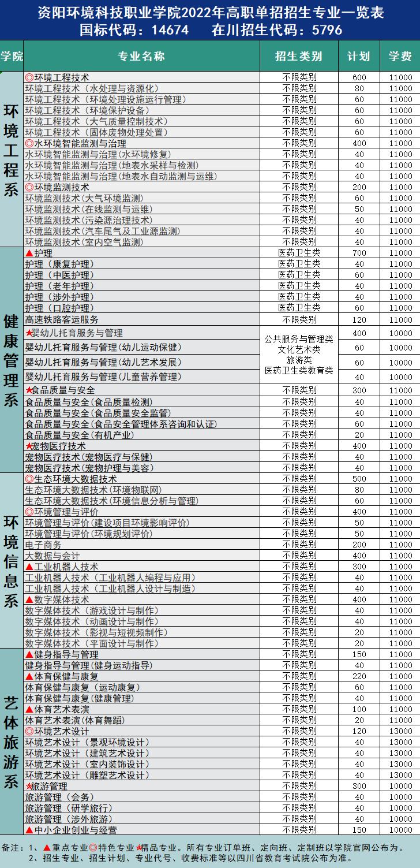Viewport: 420px width, 868px height.
Task: Click plan value 700 for 护理
Action: (359, 254)
